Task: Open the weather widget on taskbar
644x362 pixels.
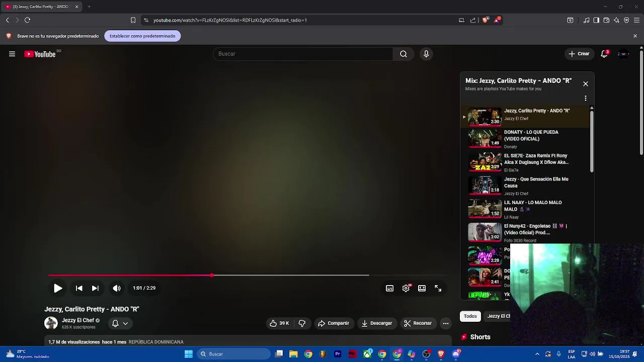Action: (28, 354)
